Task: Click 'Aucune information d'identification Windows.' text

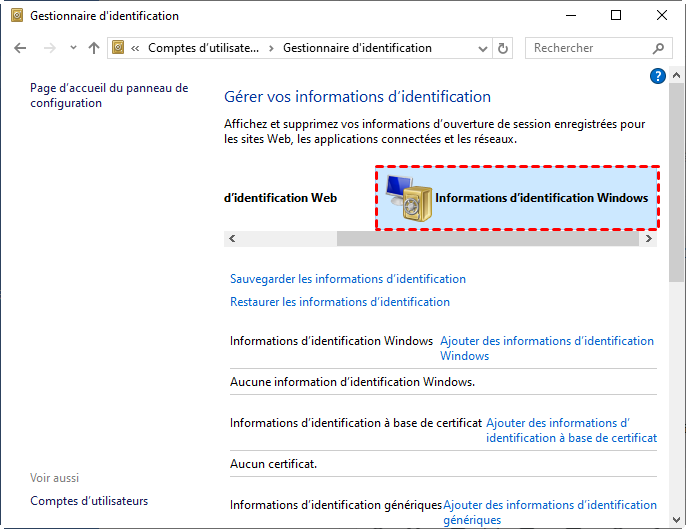Action: (x=353, y=382)
